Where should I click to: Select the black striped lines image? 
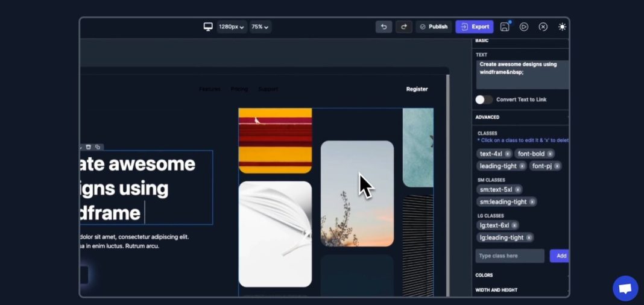pos(418,245)
